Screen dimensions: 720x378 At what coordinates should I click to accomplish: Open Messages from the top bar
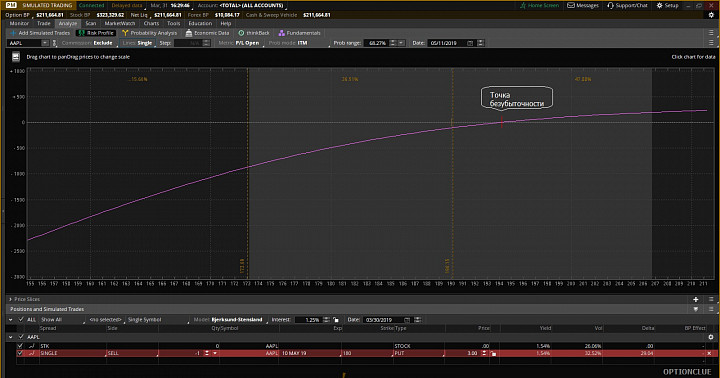(583, 6)
